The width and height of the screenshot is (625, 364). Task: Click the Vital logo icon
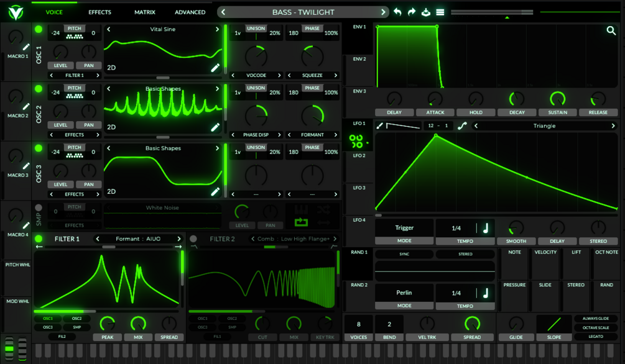[x=16, y=12]
